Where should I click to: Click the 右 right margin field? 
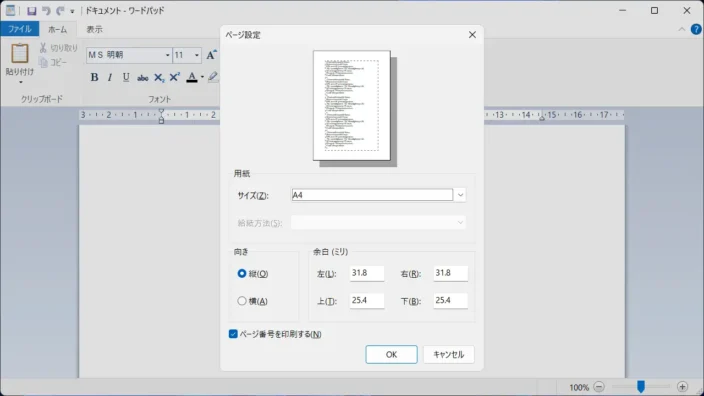[450, 273]
